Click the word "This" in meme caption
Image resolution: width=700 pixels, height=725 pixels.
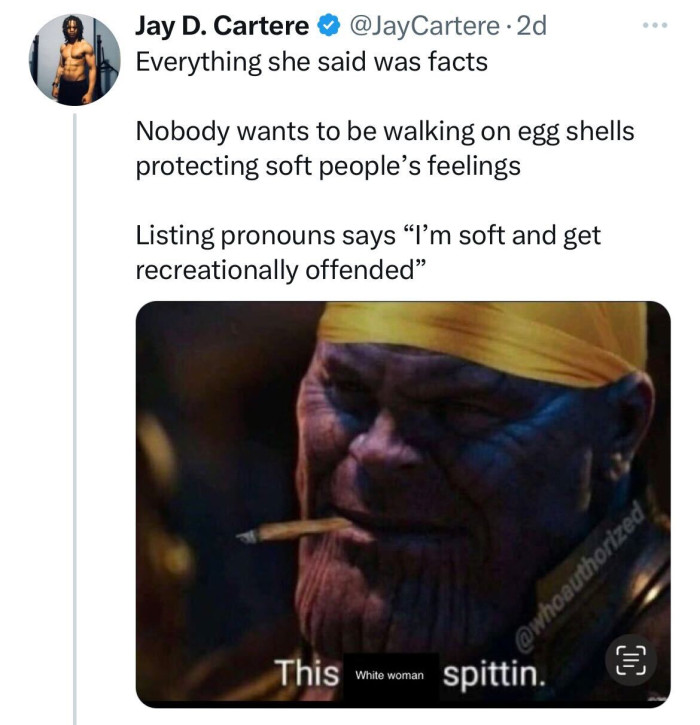pyautogui.click(x=307, y=673)
